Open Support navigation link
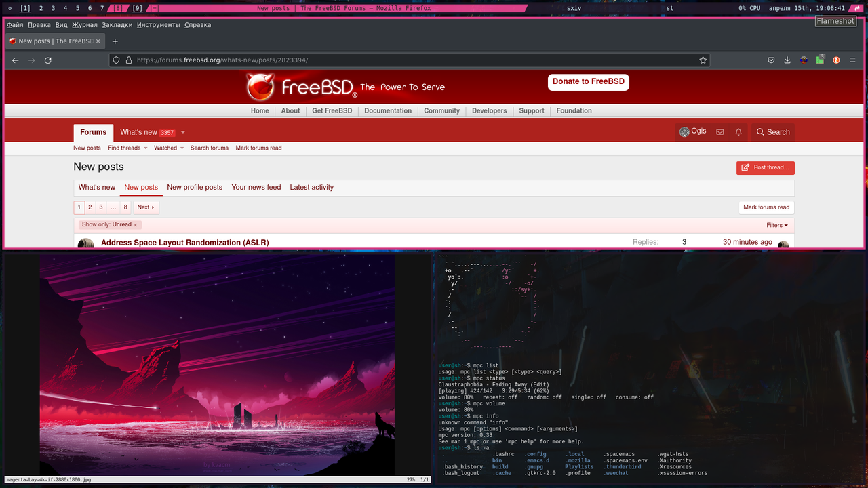The height and width of the screenshot is (488, 868). [x=532, y=111]
